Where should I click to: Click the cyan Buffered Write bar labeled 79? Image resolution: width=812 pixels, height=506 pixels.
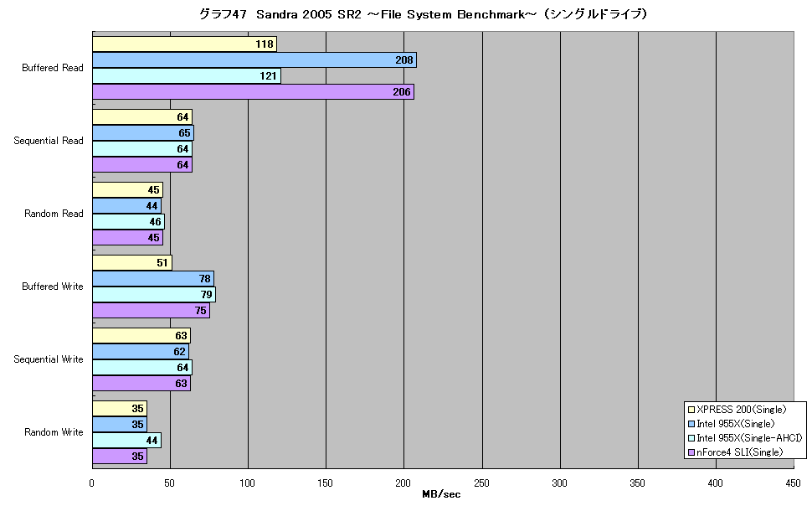tap(154, 295)
